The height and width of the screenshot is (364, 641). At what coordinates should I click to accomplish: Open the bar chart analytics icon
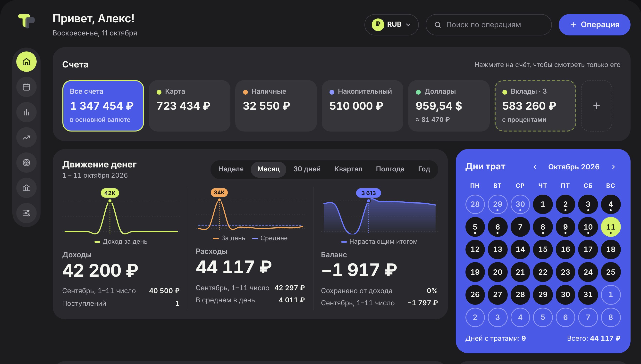point(26,112)
